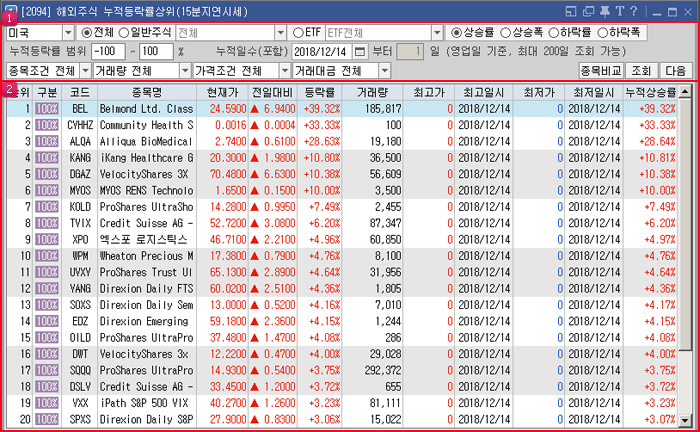Click the UVXY code cell
Image resolution: width=700 pixels, height=432 pixels.
pos(80,272)
